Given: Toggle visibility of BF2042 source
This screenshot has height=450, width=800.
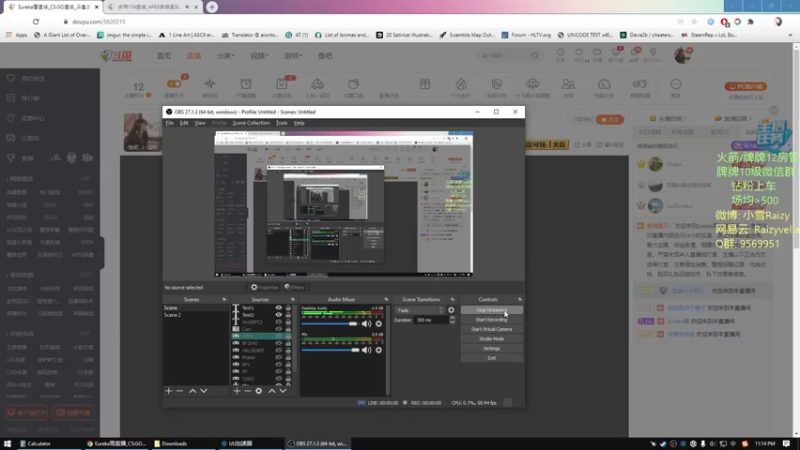Looking at the screenshot, I should 279,343.
